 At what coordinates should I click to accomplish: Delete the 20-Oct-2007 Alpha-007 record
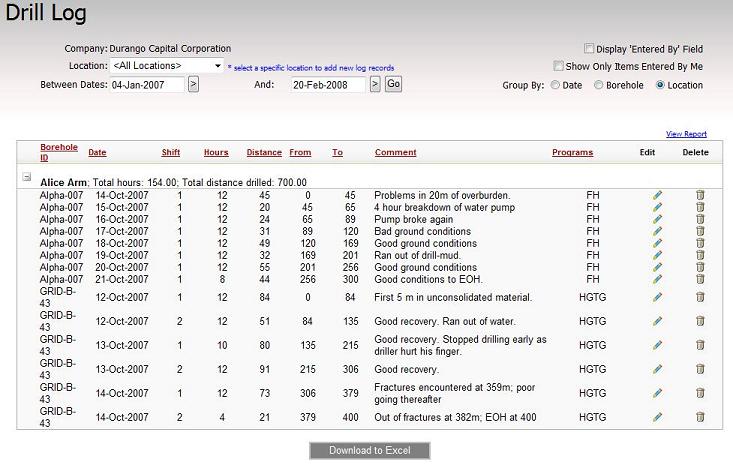coord(700,267)
